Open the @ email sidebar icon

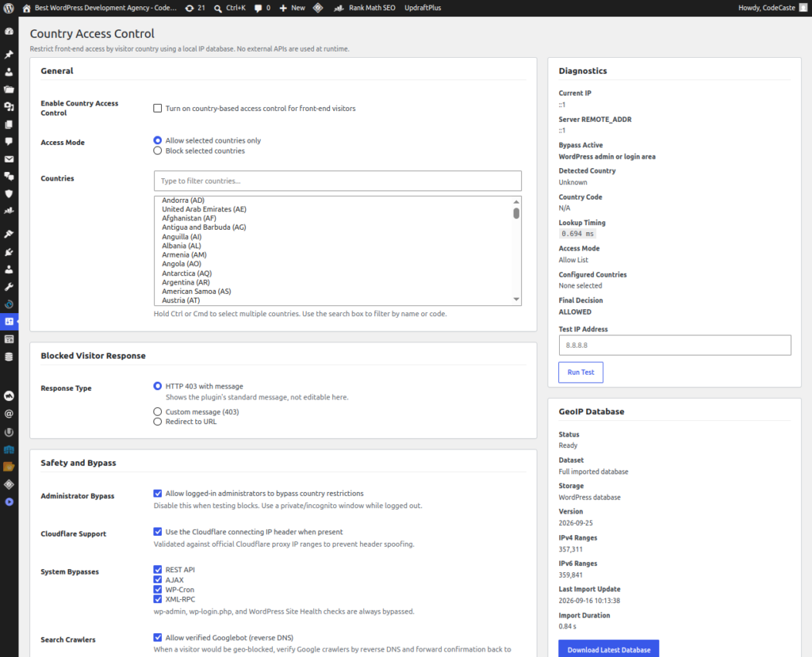(9, 414)
